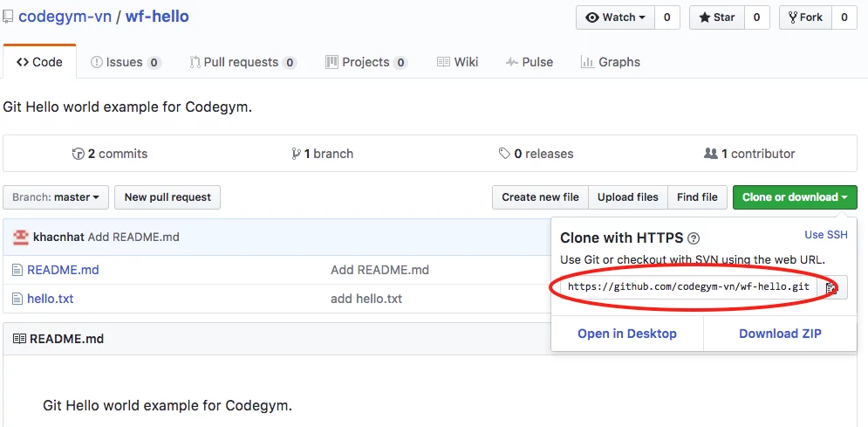Open in Desktop the repository
The width and height of the screenshot is (868, 427).
(x=626, y=334)
